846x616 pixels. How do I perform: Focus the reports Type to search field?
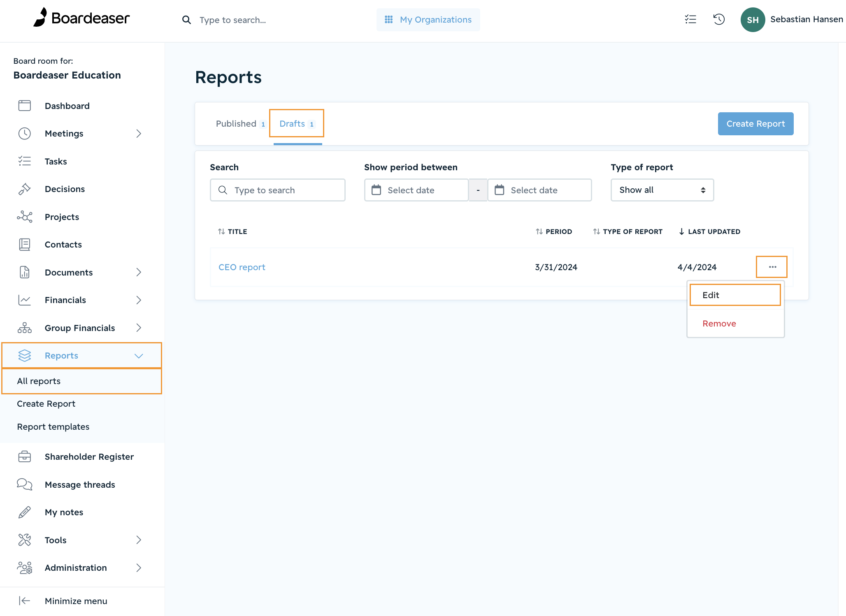pos(277,190)
